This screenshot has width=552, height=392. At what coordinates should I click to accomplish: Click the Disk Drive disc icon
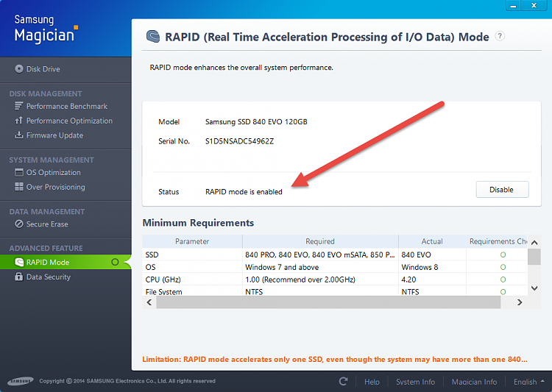click(x=19, y=68)
